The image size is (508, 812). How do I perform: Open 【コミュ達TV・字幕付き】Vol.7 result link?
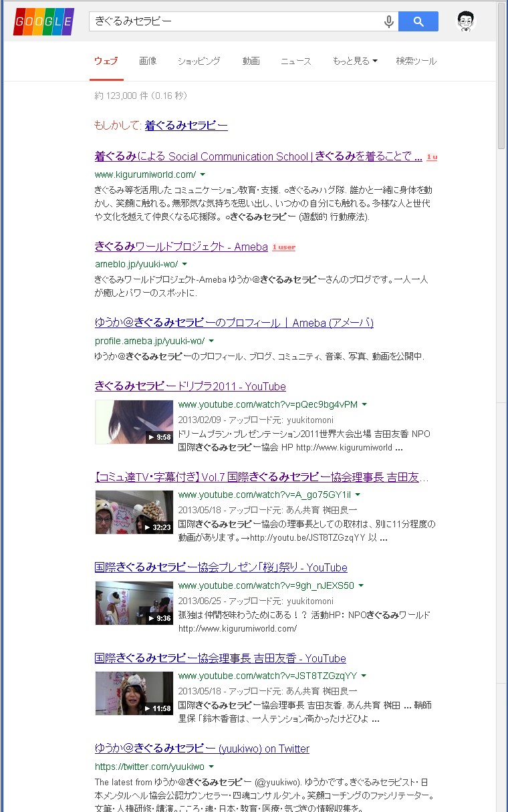262,477
